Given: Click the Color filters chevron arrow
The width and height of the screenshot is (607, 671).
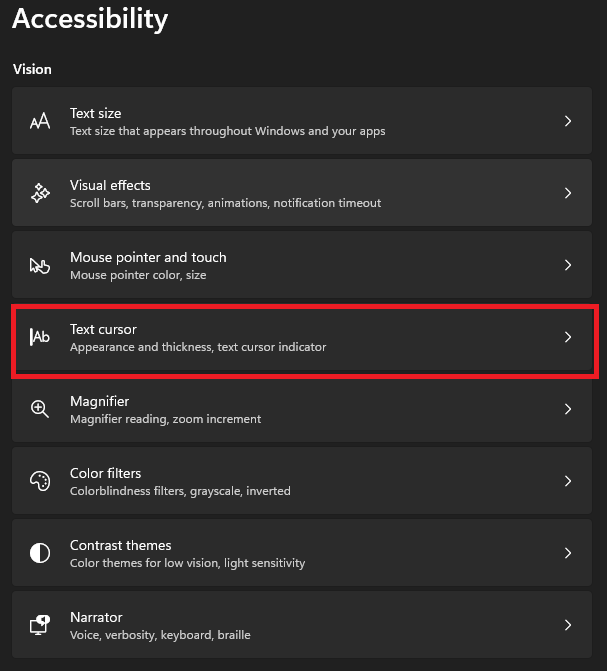Looking at the screenshot, I should 568,481.
